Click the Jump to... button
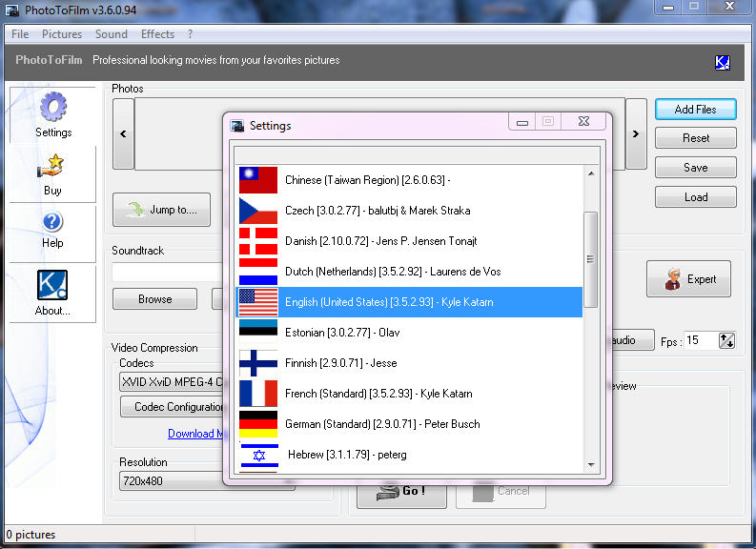The image size is (756, 549). click(161, 210)
